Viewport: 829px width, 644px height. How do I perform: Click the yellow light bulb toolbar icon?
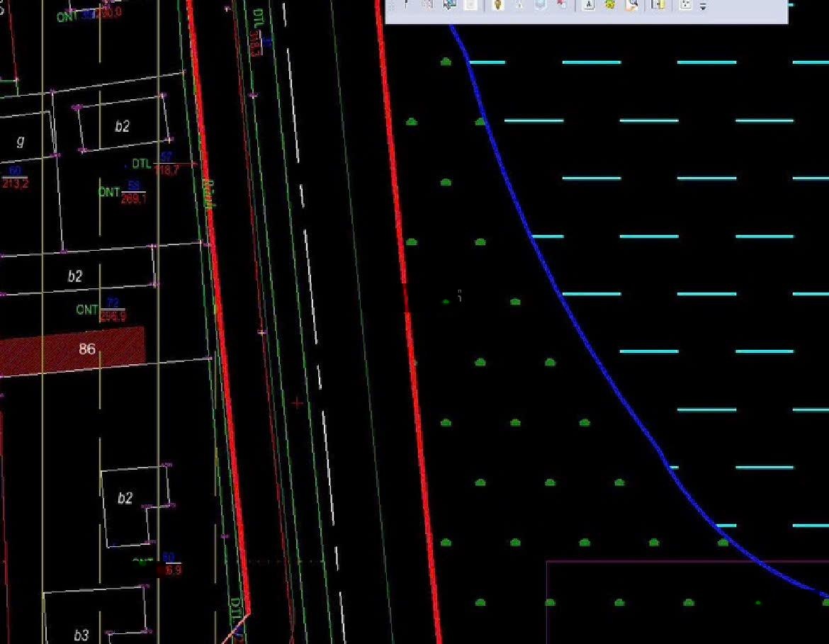(x=497, y=5)
